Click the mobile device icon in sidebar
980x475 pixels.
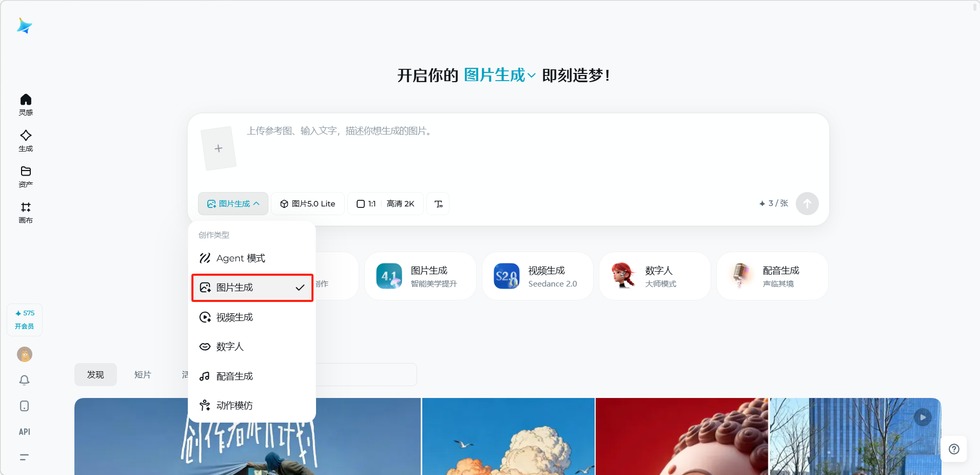pos(25,406)
